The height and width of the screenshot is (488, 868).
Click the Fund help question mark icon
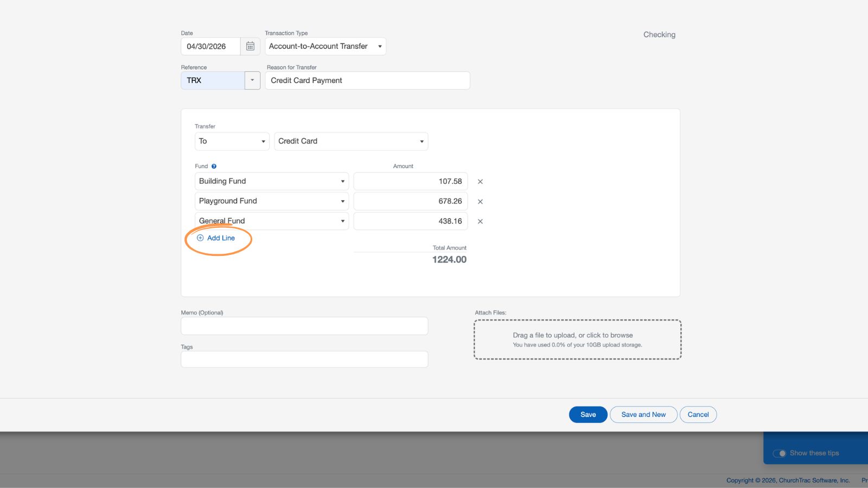tap(214, 166)
